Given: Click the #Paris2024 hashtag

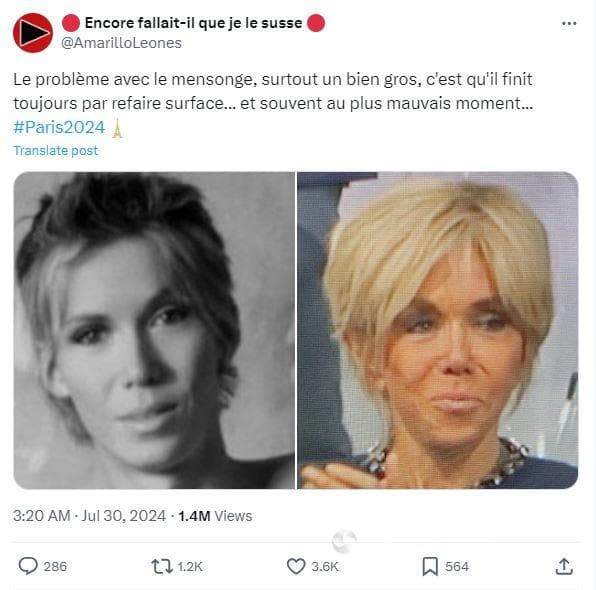Looking at the screenshot, I should [59, 127].
